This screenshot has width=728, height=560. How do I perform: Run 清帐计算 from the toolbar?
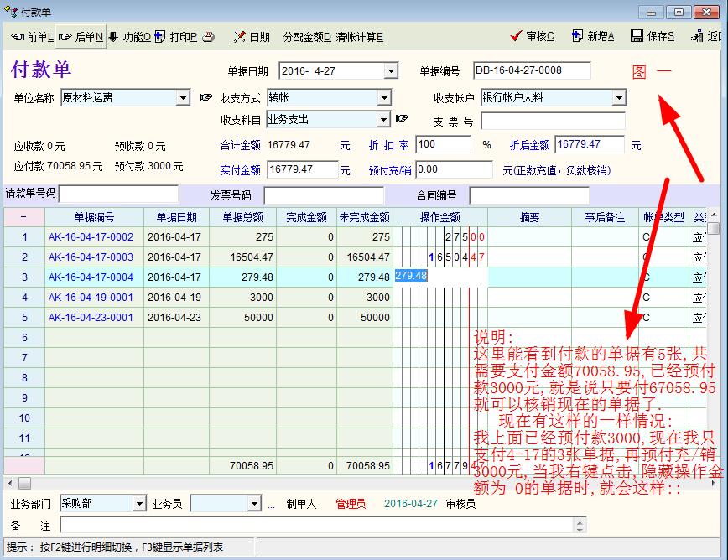[x=359, y=37]
